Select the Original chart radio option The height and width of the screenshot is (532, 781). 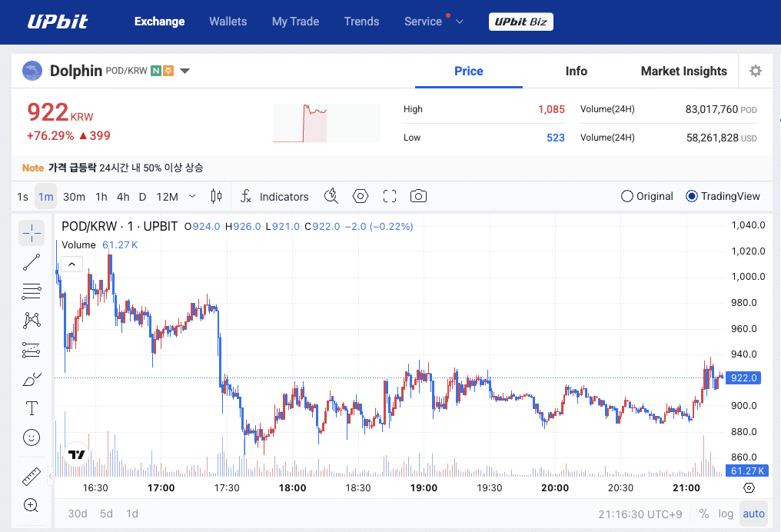point(647,196)
